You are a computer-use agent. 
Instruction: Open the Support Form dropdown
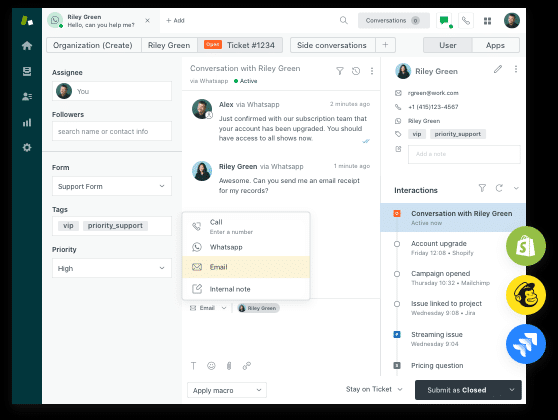[x=112, y=186]
